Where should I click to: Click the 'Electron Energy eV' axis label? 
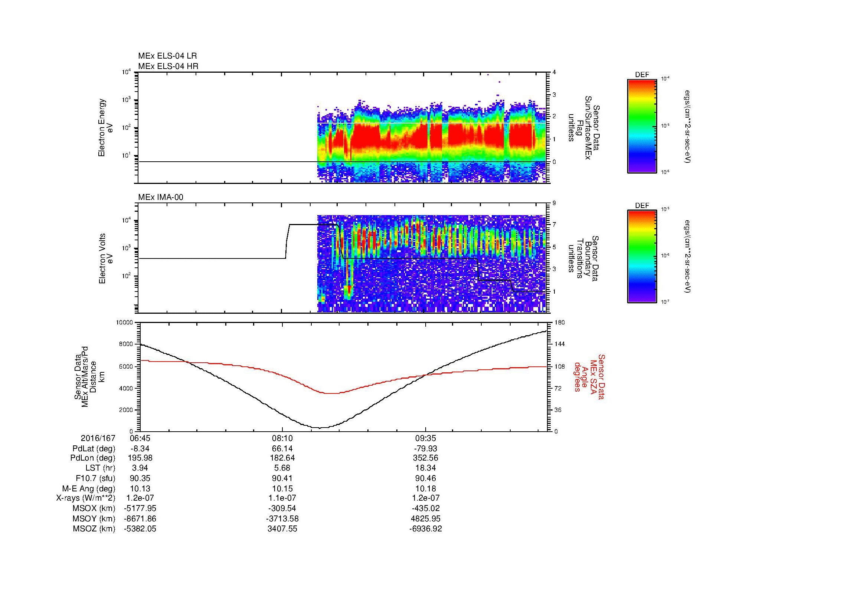[x=105, y=128]
